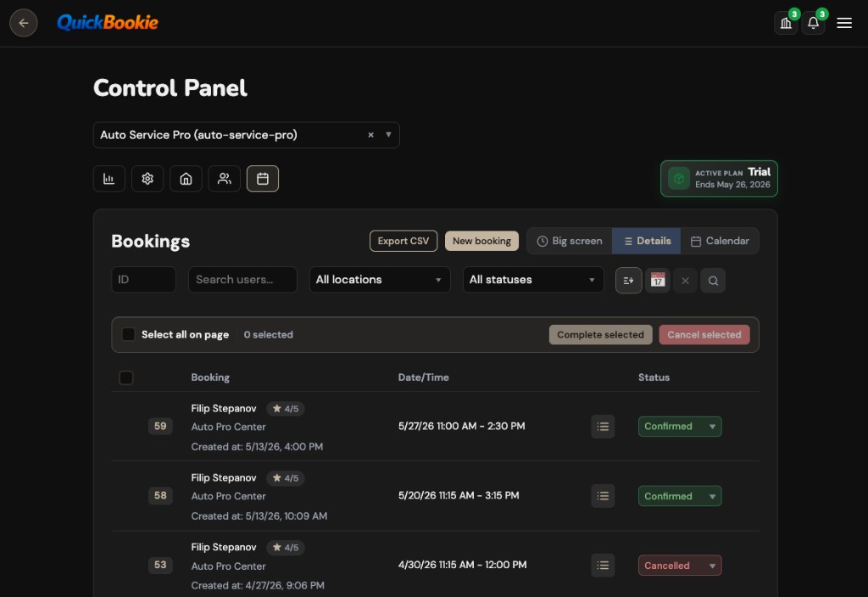
Task: Click the Complete selected button
Action: tap(601, 334)
